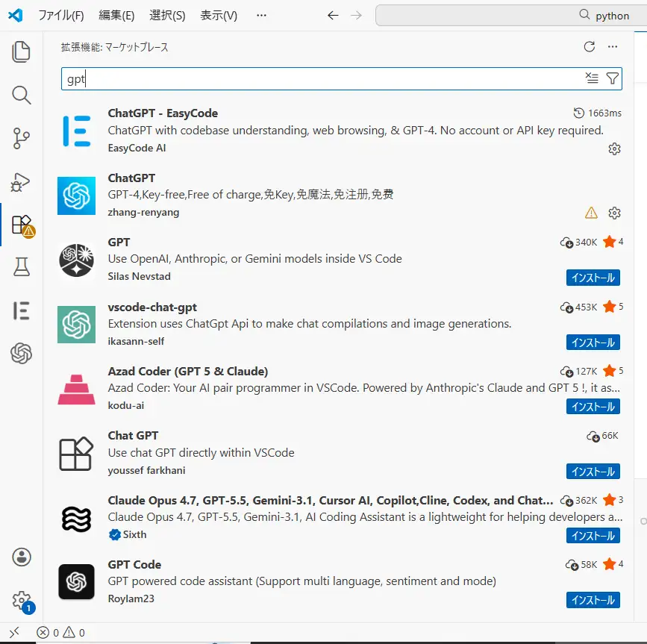Viewport: 647px width, 644px height.
Task: Open the Source Control view
Action: click(x=21, y=138)
